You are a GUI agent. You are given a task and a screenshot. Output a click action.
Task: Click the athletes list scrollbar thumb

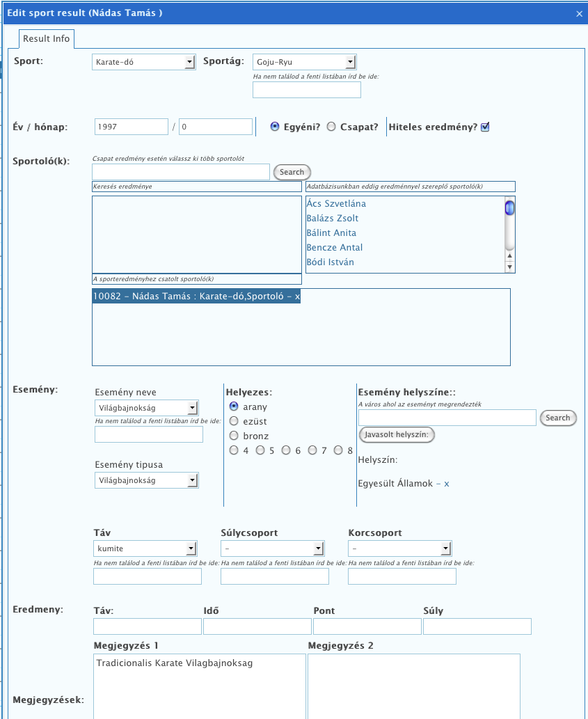pos(509,208)
